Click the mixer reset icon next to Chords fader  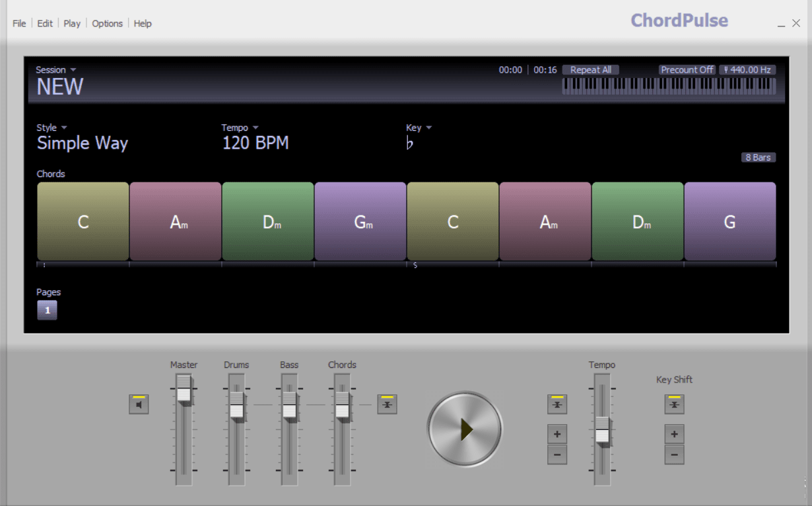click(387, 404)
